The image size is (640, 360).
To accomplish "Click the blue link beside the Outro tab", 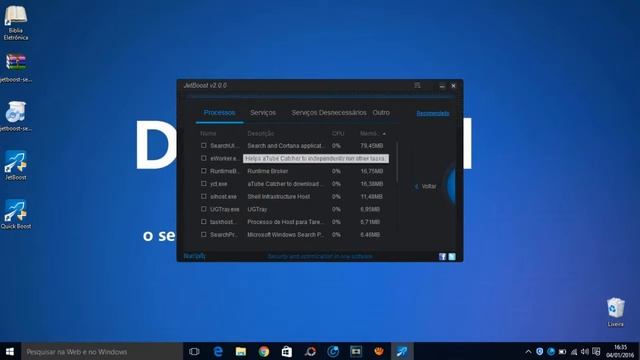I will tap(433, 113).
